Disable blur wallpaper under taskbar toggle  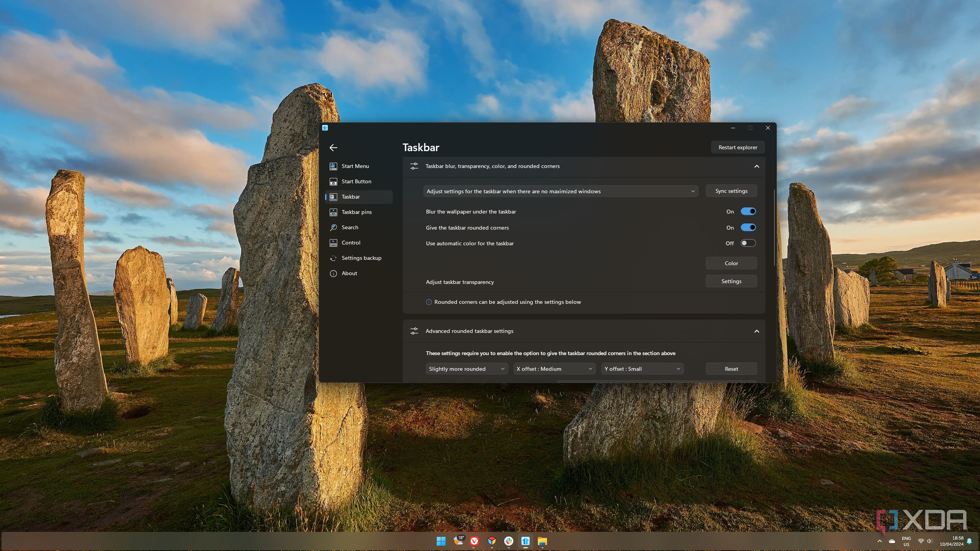pos(748,212)
